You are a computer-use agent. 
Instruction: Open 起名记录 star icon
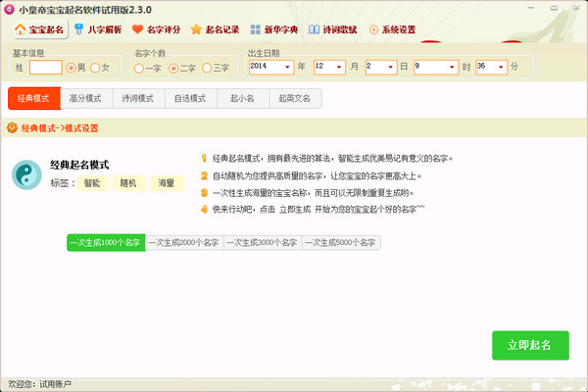[x=197, y=29]
